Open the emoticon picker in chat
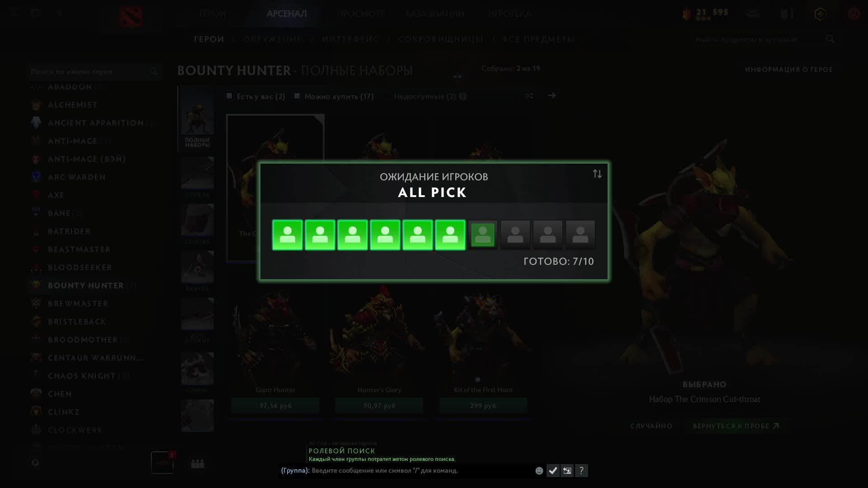Image resolution: width=868 pixels, height=488 pixels. coord(539,471)
